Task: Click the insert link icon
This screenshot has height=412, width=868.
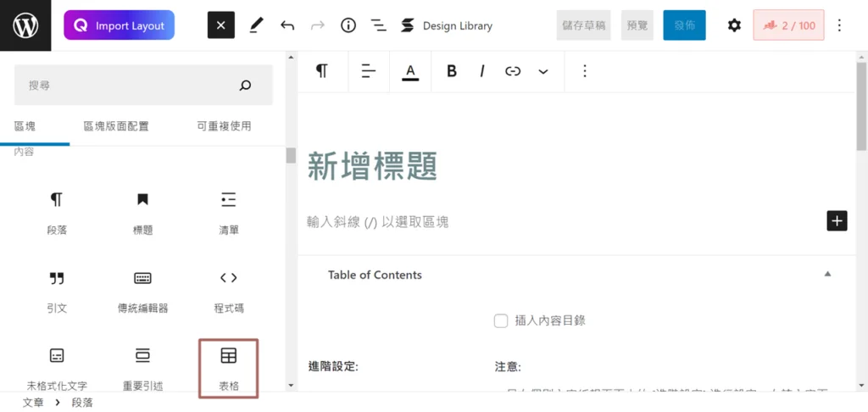Action: point(513,71)
